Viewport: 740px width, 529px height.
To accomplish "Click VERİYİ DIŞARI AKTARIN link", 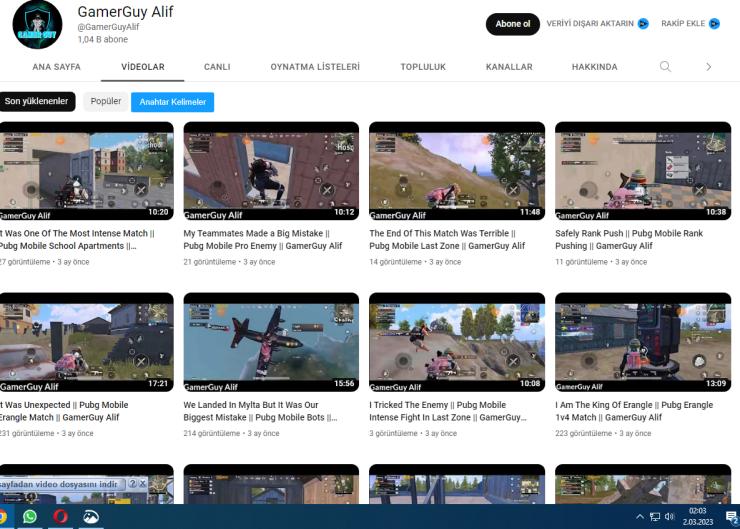I will pos(590,24).
